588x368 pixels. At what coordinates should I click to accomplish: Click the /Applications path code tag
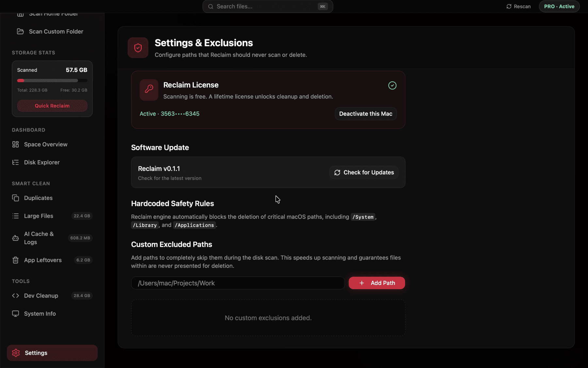(x=194, y=225)
